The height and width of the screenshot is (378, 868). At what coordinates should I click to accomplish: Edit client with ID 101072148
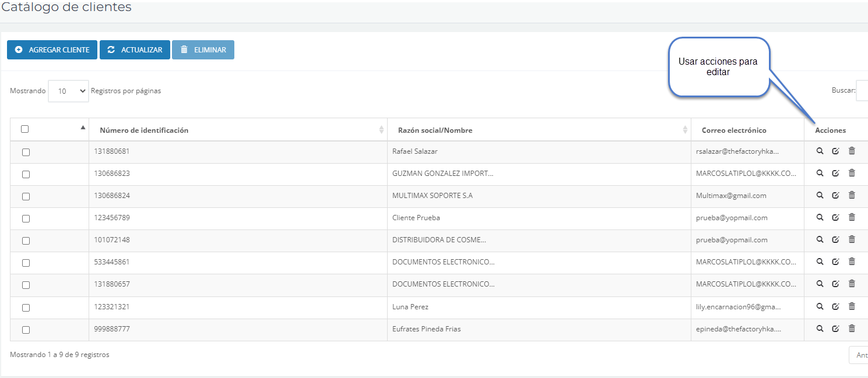point(835,240)
